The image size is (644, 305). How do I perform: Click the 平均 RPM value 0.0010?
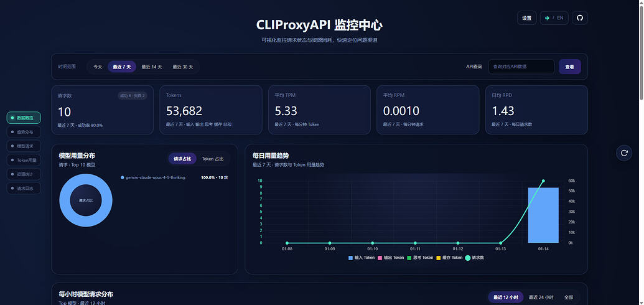[401, 111]
